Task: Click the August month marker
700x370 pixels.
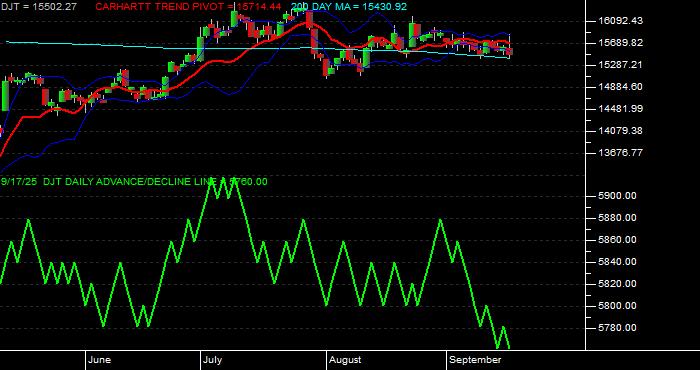Action: pyautogui.click(x=345, y=360)
